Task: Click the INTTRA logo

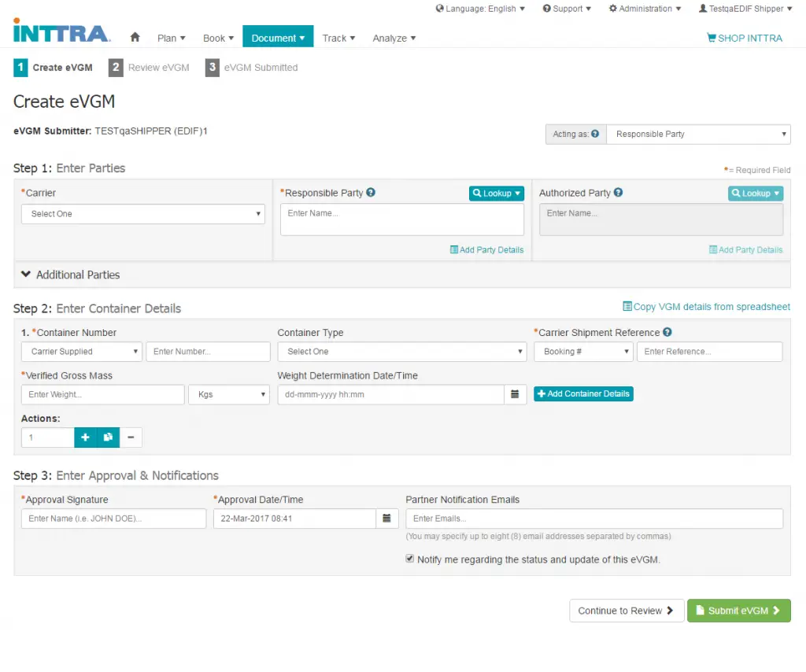Action: [61, 31]
